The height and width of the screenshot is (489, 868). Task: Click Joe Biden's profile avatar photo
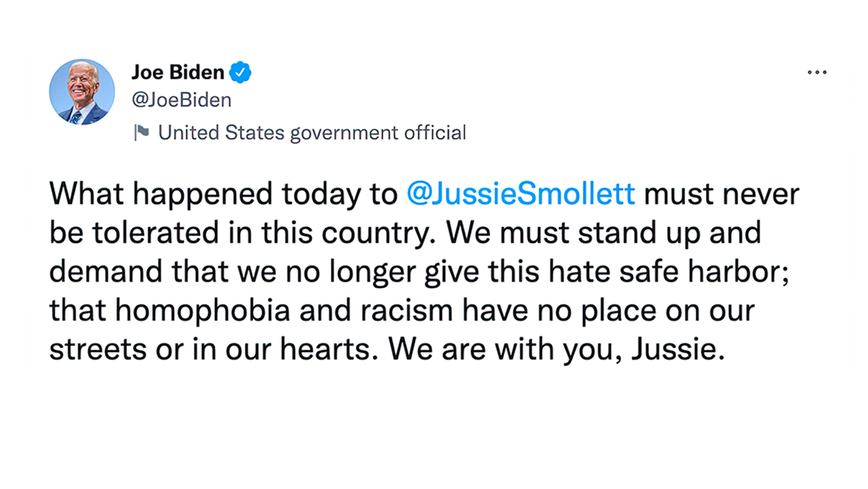point(82,92)
